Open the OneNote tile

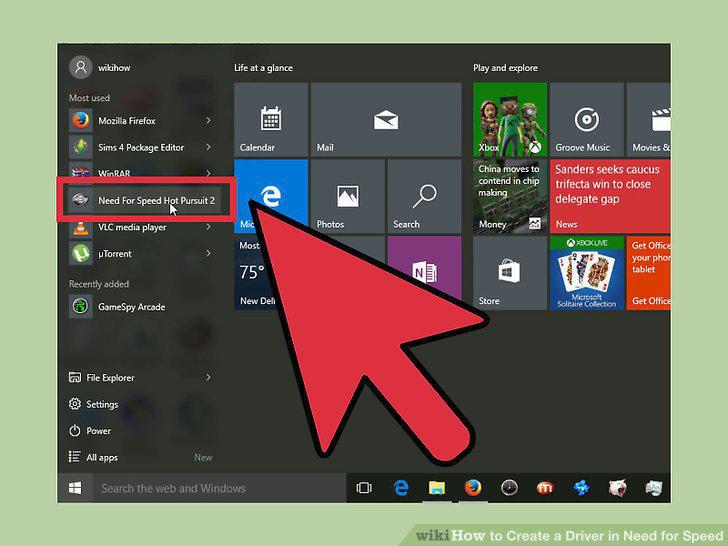pos(424,267)
